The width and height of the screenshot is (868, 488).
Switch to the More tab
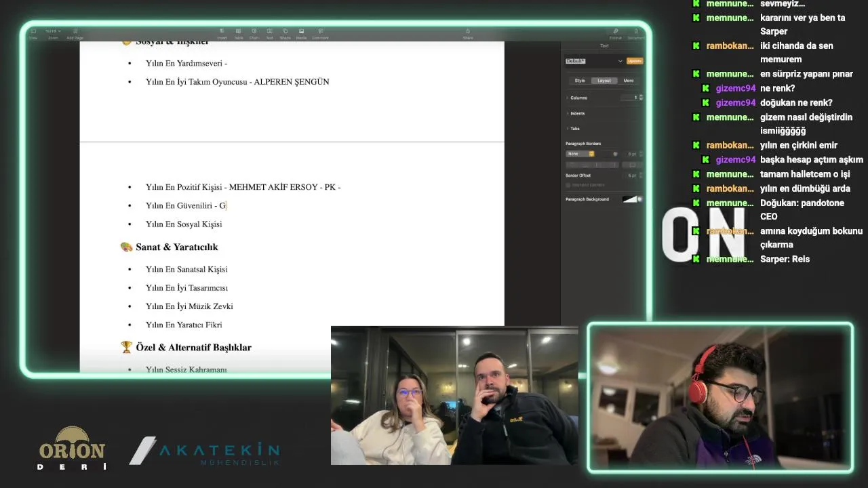[x=629, y=81]
